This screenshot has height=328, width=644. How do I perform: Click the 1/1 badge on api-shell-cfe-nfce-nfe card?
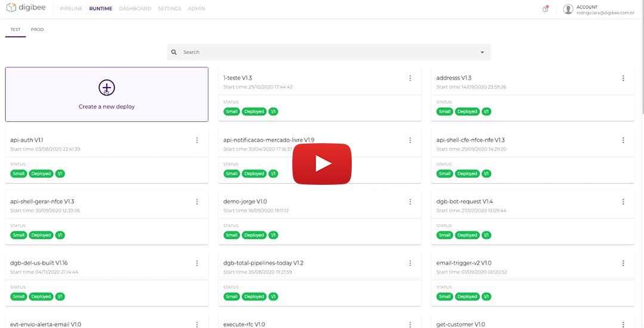[487, 174]
